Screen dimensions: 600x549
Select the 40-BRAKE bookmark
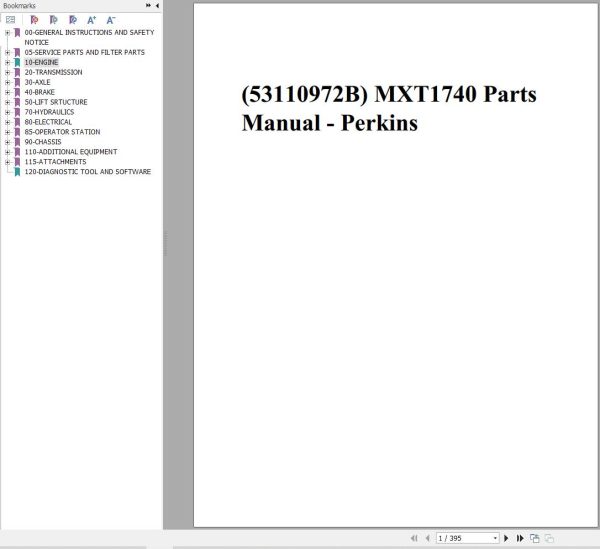pyautogui.click(x=39, y=92)
